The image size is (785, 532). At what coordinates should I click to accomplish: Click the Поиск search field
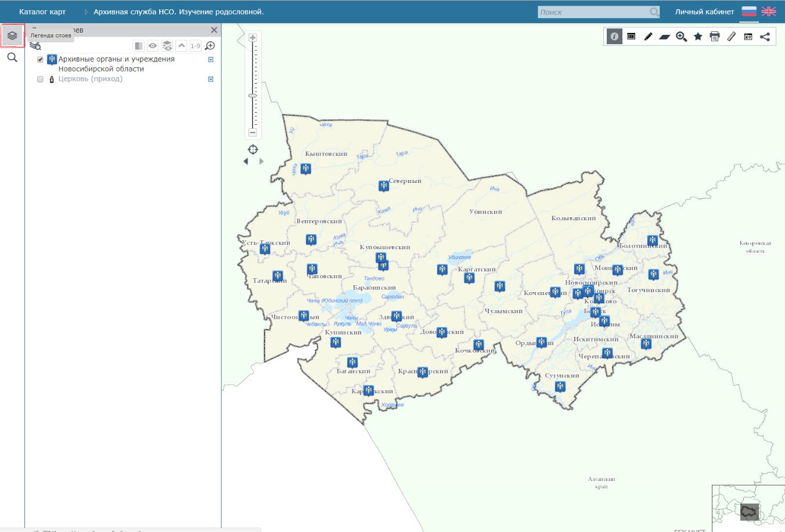coord(593,12)
